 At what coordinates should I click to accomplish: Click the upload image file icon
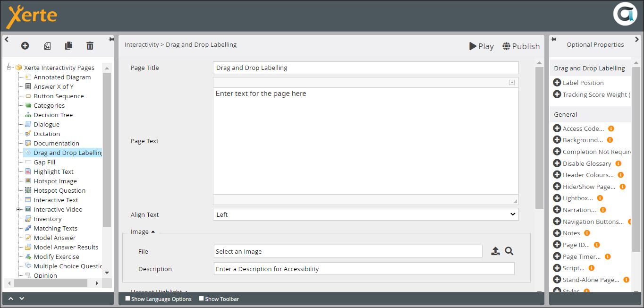(x=495, y=251)
